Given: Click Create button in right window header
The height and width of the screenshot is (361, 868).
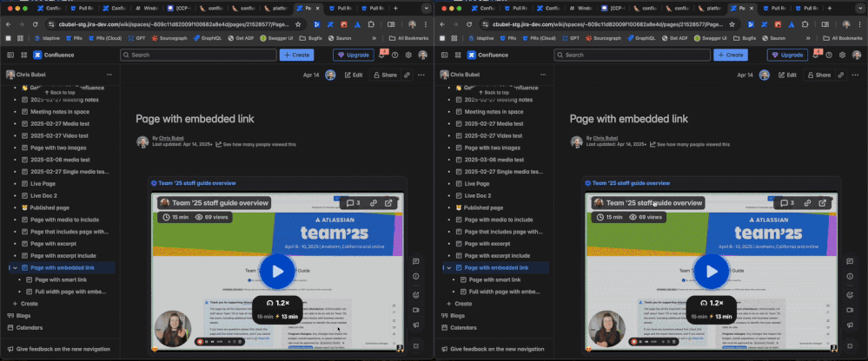Looking at the screenshot, I should point(731,55).
